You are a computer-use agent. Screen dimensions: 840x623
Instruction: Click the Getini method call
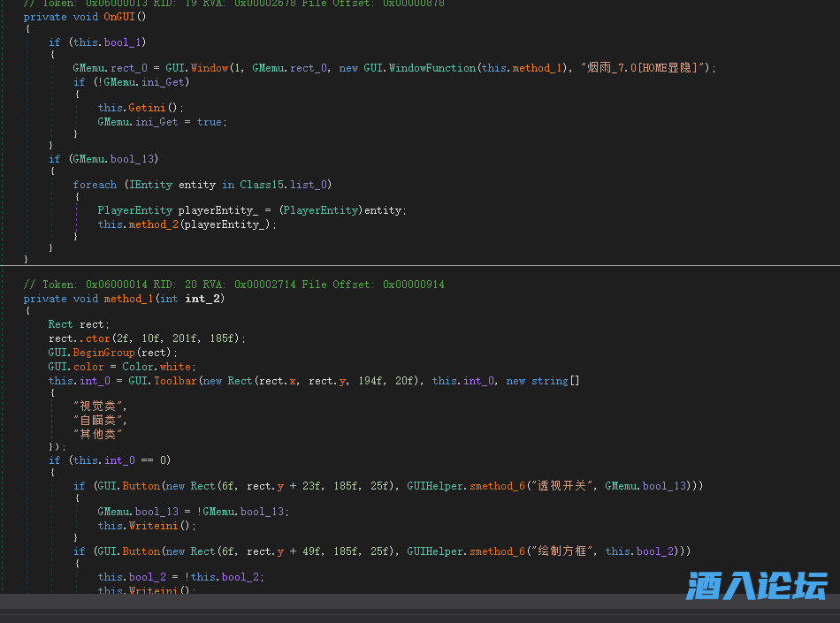point(141,108)
